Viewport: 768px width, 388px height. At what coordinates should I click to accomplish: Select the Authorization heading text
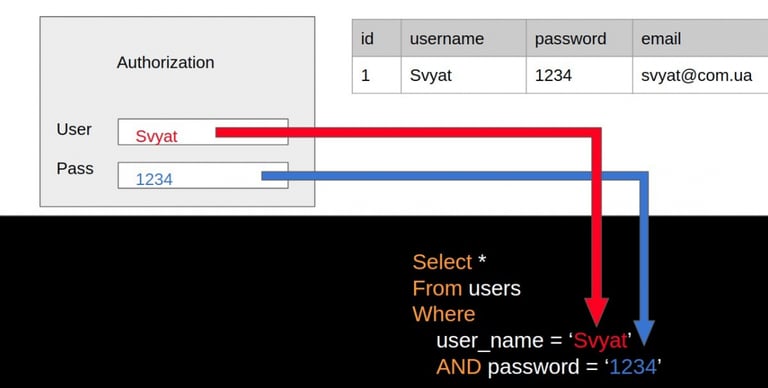click(166, 62)
